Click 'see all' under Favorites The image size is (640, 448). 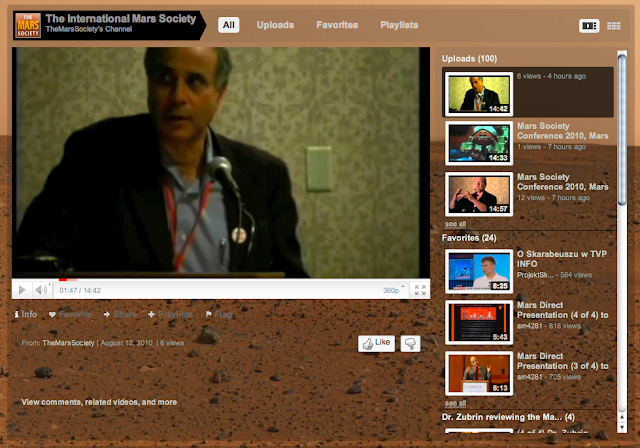(456, 403)
